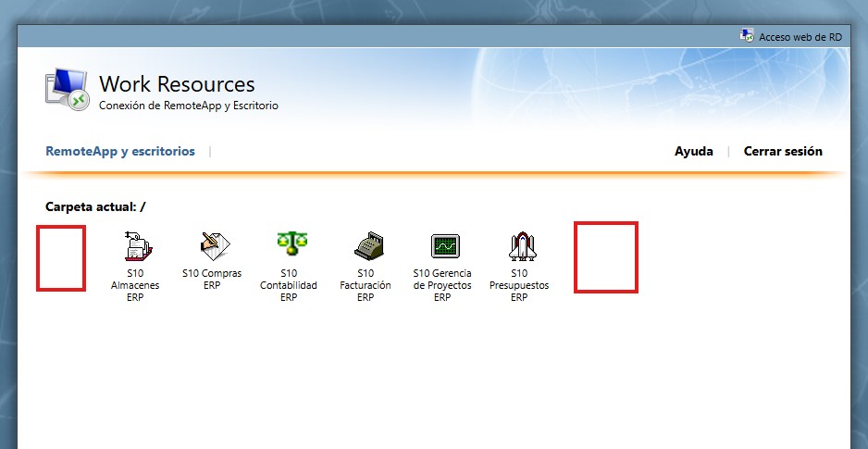
Task: Switch to RemoteApp y escritorios tab
Action: coord(120,151)
